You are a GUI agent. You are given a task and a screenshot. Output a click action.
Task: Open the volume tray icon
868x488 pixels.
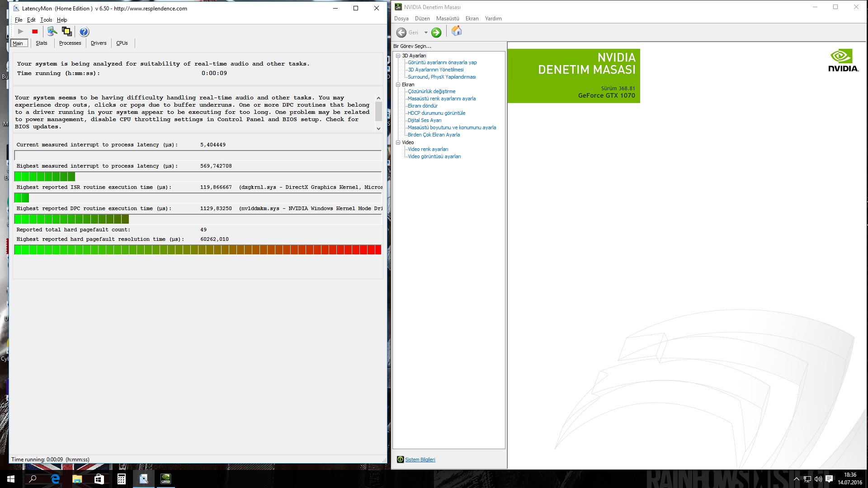[x=818, y=479]
